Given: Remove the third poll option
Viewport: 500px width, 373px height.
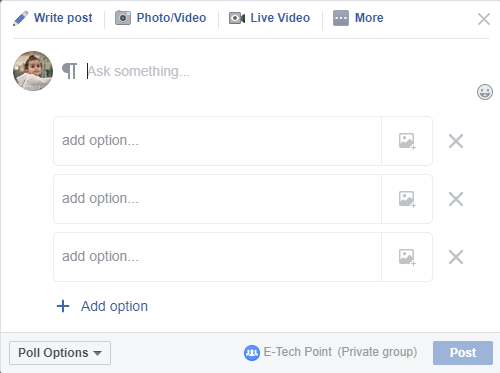Looking at the screenshot, I should tap(456, 257).
